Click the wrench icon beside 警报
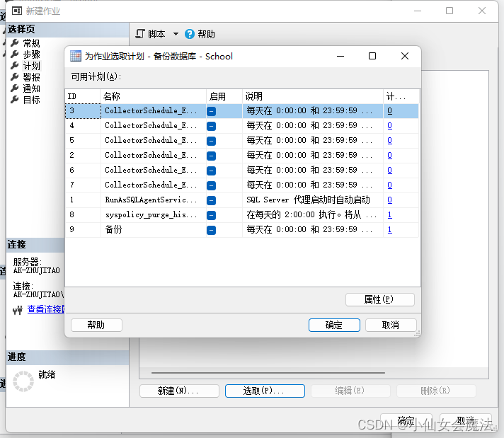 (x=15, y=77)
